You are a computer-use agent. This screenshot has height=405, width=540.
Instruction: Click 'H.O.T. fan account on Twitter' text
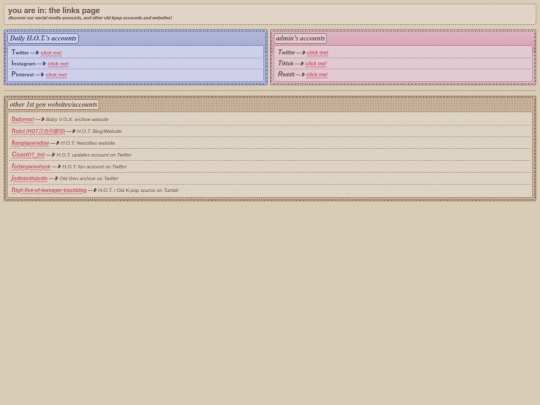point(94,167)
